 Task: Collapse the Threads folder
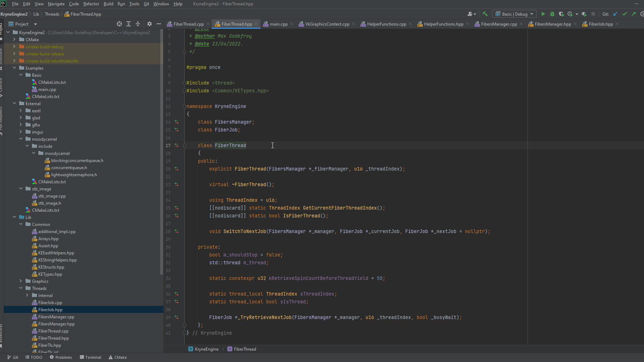point(21,288)
